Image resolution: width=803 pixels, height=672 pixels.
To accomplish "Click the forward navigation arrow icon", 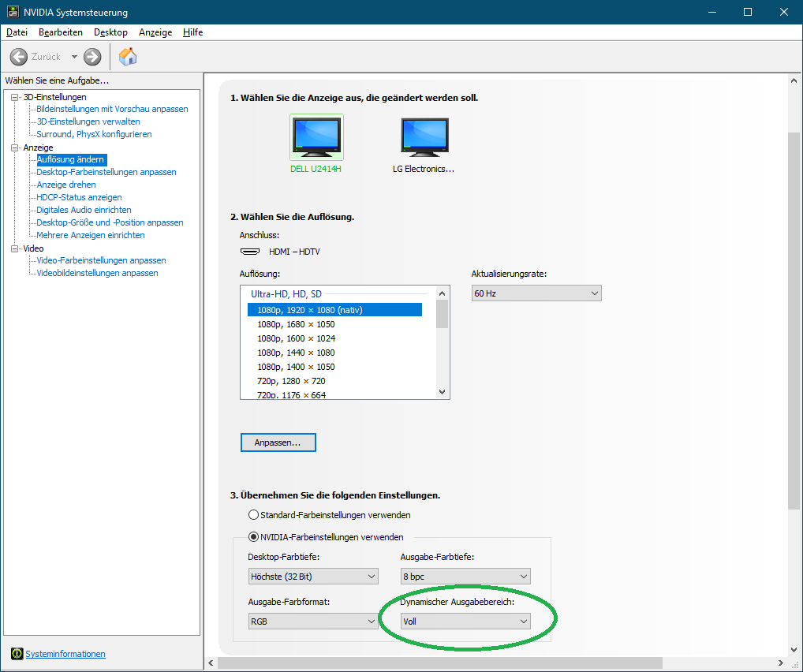I will [92, 57].
